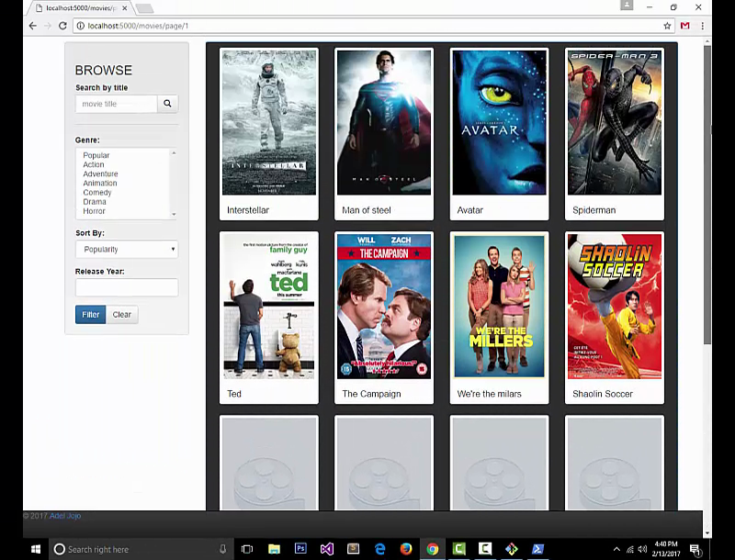Click the We're the milars title text
The height and width of the screenshot is (560, 735).
click(489, 394)
